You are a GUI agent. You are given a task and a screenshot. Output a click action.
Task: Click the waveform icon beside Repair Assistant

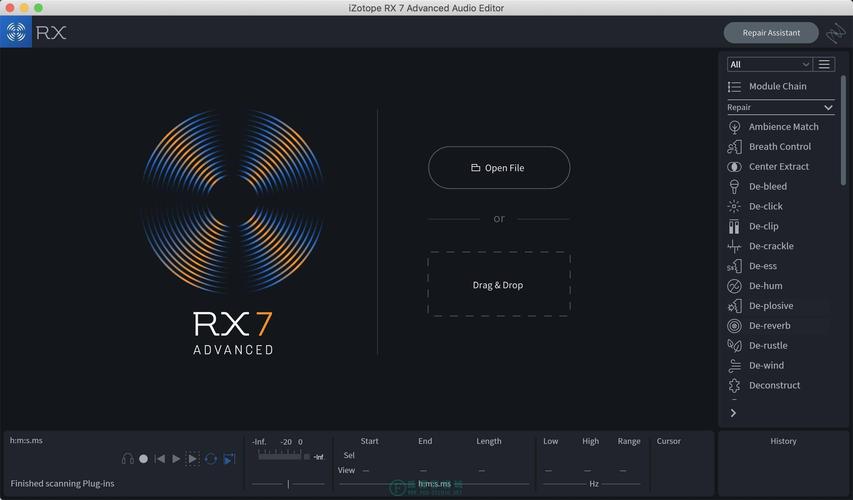[x=836, y=33]
